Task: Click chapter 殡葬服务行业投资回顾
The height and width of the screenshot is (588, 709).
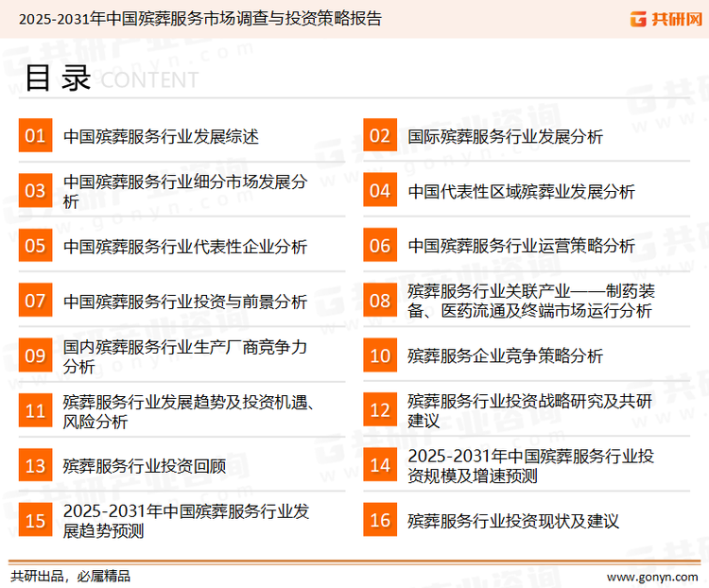Action: click(x=145, y=465)
